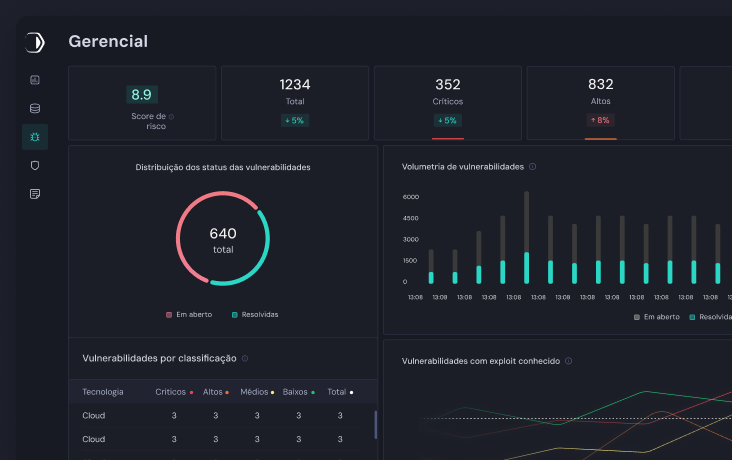Screen dimensions: 732x460
Task: Toggle Em aberto legend in bar chart
Action: [656, 316]
